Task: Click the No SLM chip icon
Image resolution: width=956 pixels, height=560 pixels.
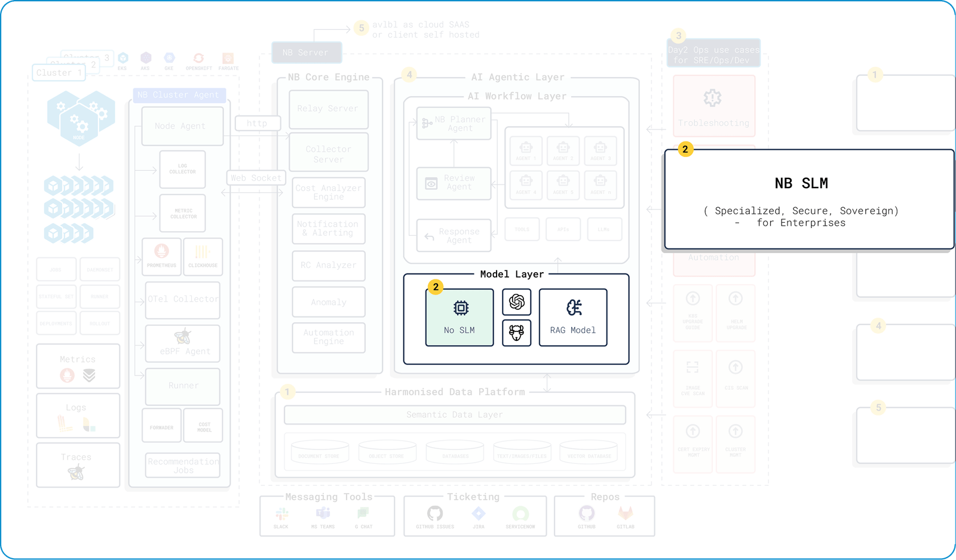Action: [x=461, y=308]
